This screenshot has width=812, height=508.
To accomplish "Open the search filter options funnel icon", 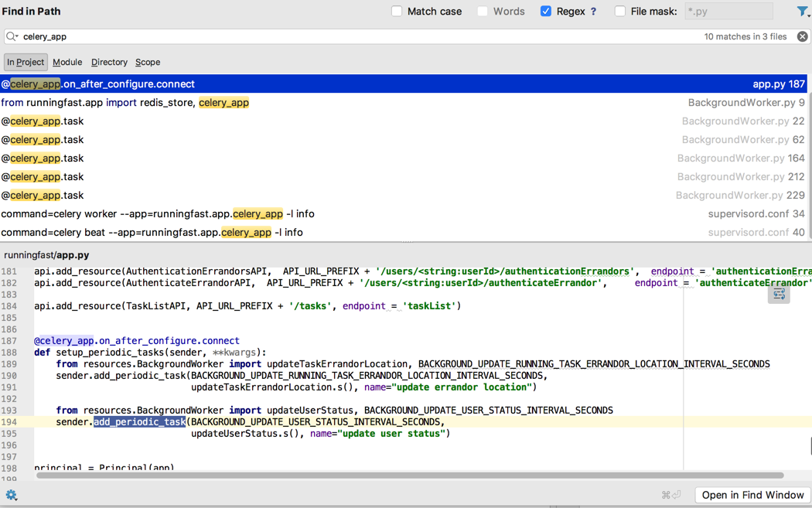I will [802, 12].
